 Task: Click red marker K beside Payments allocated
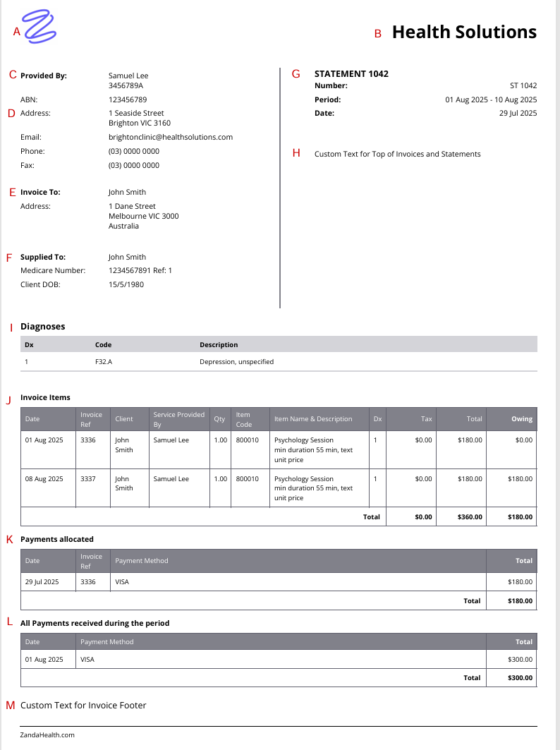click(x=10, y=539)
